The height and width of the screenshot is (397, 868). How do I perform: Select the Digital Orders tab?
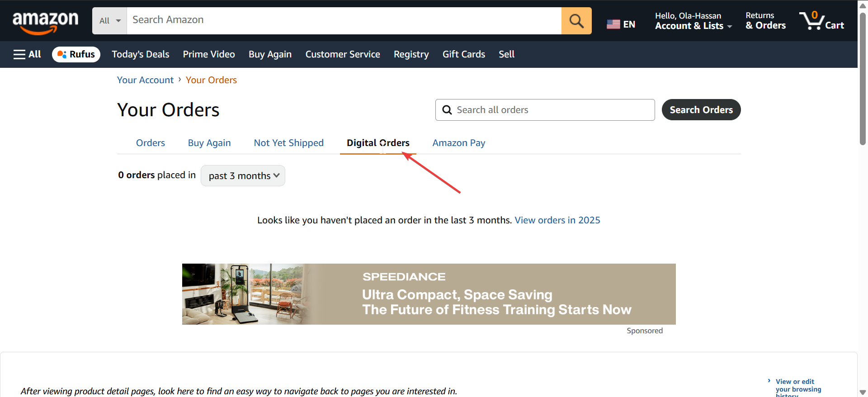[378, 143]
